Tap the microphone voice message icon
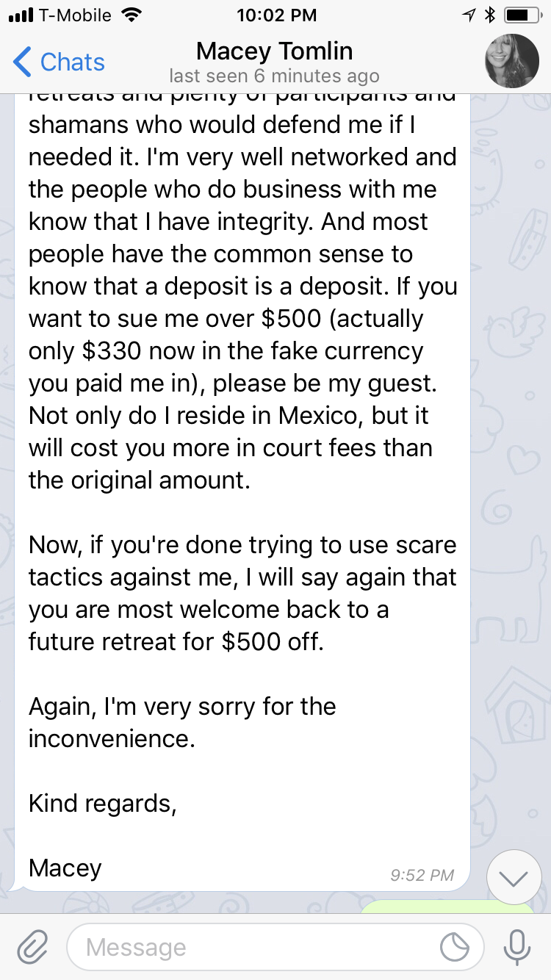This screenshot has width=551, height=980. [x=516, y=947]
